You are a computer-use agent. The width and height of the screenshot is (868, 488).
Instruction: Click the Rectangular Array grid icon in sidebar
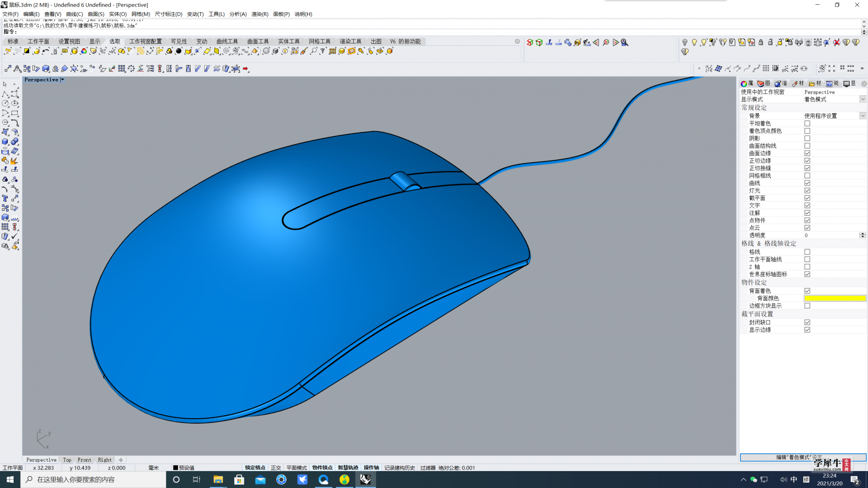click(5, 227)
